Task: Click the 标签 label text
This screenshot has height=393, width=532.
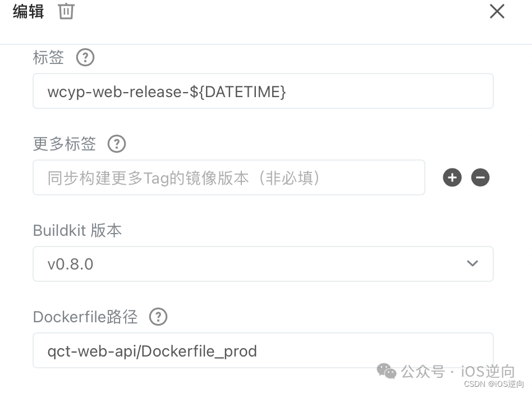Action: point(48,57)
